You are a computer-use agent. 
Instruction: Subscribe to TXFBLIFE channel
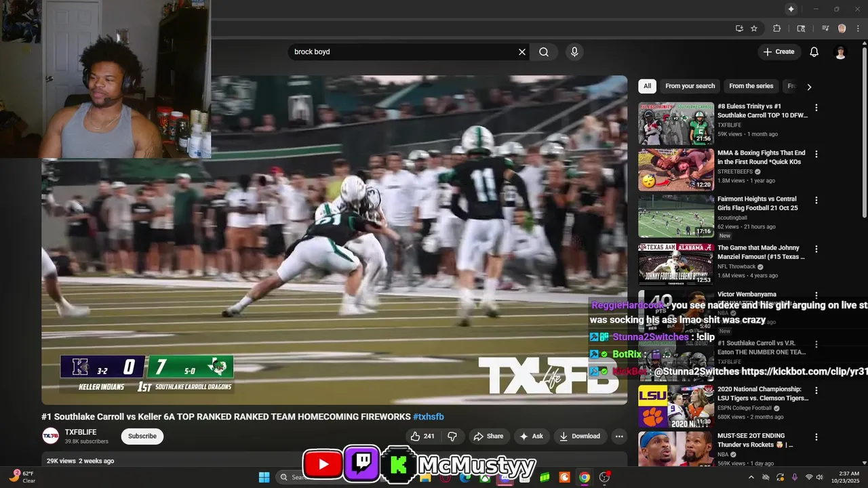pyautogui.click(x=142, y=436)
